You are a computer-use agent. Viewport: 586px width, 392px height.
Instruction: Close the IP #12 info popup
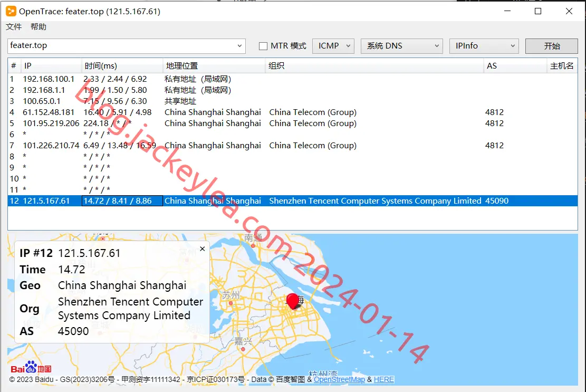coord(202,249)
